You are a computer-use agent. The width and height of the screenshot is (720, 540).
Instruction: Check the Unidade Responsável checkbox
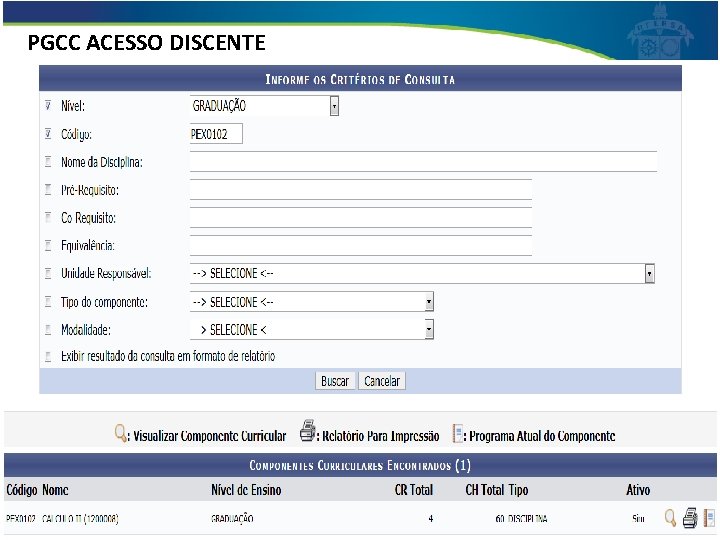click(x=48, y=273)
